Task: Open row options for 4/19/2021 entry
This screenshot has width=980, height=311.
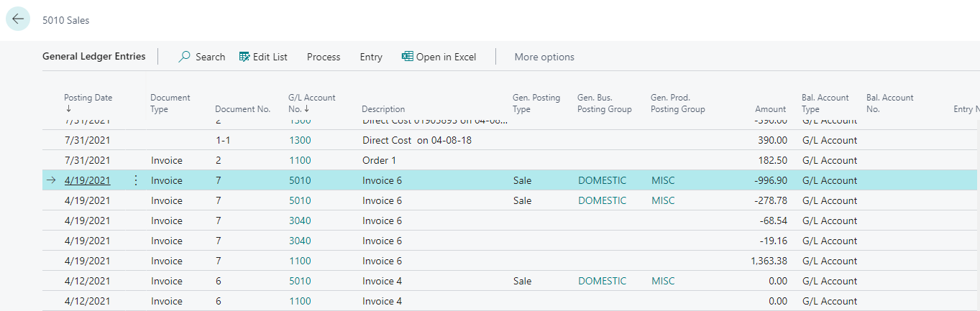Action: click(x=136, y=180)
